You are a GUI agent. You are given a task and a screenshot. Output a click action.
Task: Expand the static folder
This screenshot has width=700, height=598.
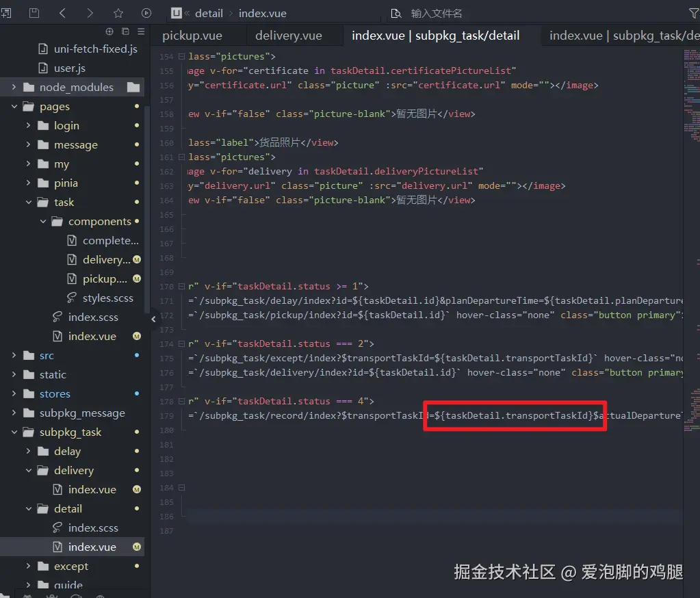click(14, 374)
